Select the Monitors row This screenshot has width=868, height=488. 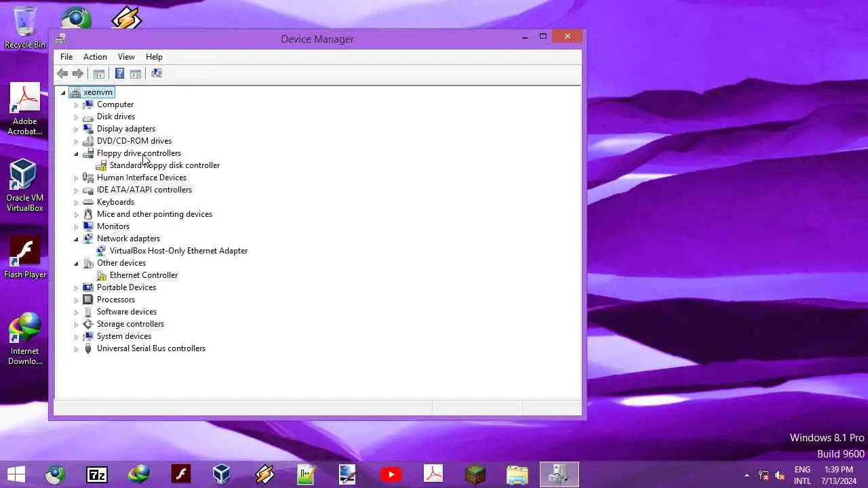pyautogui.click(x=113, y=226)
